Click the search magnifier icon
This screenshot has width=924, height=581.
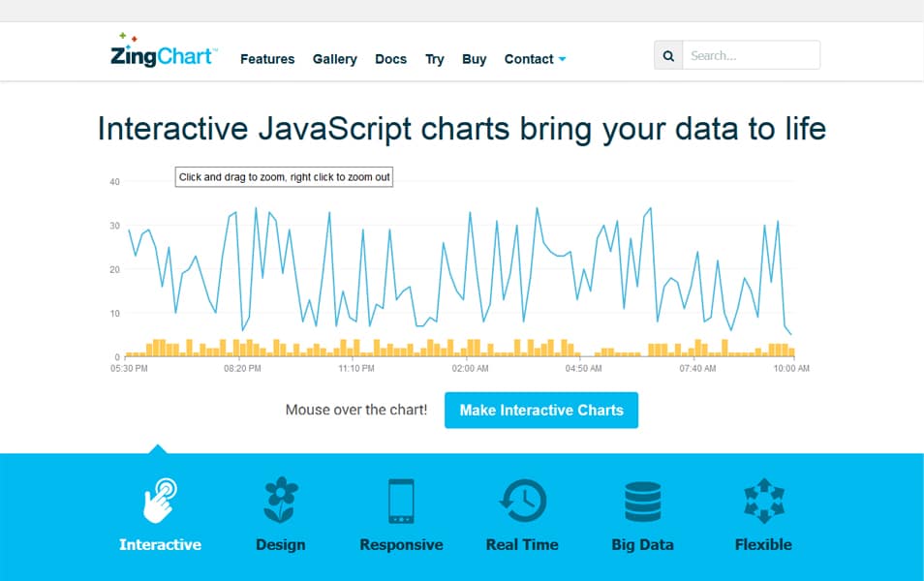point(668,55)
